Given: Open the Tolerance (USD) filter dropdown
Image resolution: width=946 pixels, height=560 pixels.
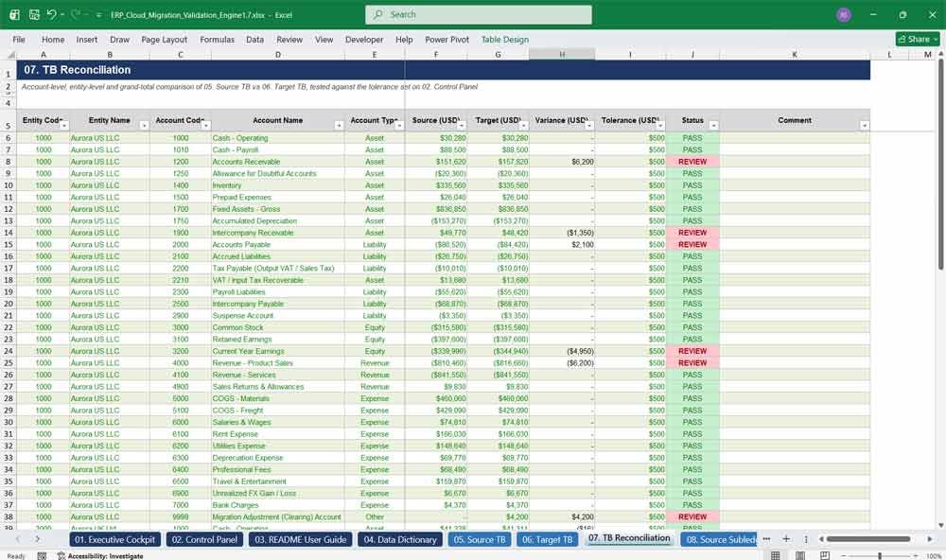Looking at the screenshot, I should click(x=660, y=126).
